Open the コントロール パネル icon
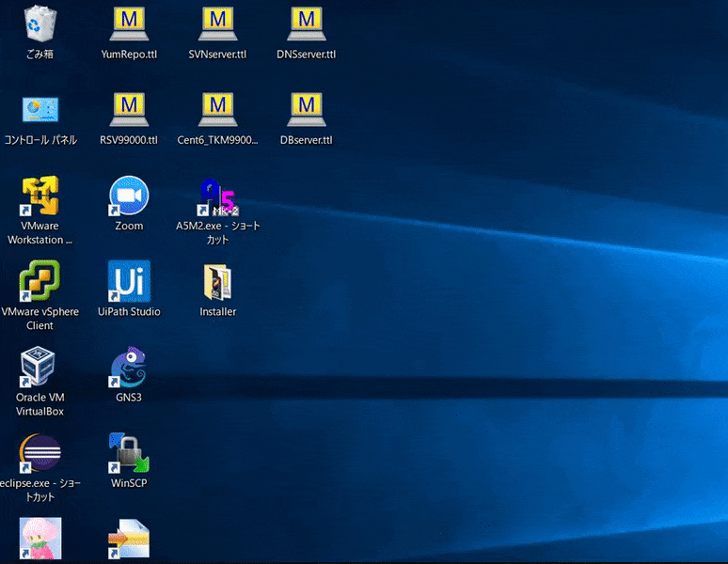Viewport: 728px width, 564px height. (x=40, y=109)
